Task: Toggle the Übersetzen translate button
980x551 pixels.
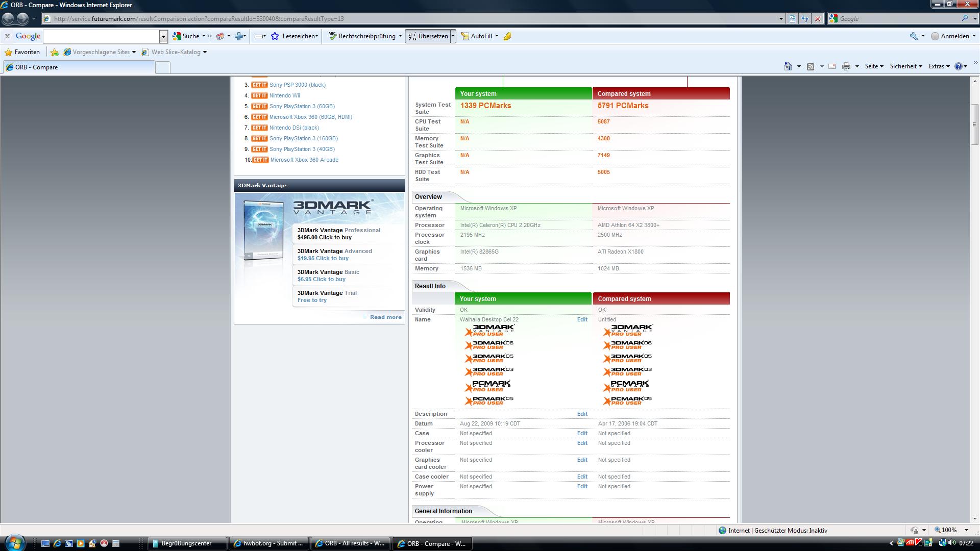Action: click(x=428, y=36)
